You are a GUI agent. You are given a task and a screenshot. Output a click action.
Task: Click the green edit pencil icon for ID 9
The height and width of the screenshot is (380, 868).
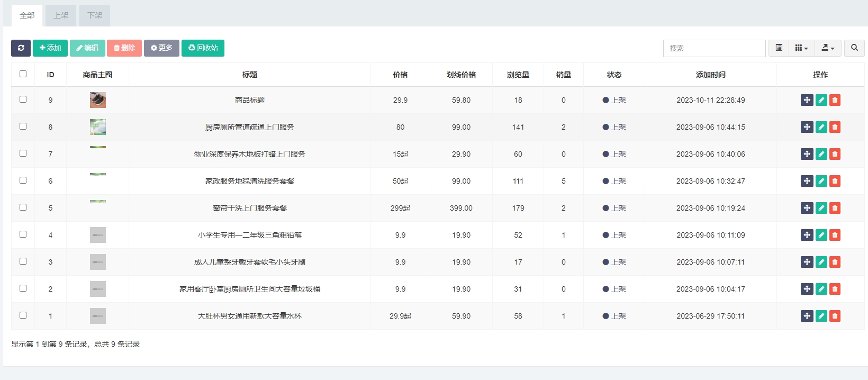point(821,100)
